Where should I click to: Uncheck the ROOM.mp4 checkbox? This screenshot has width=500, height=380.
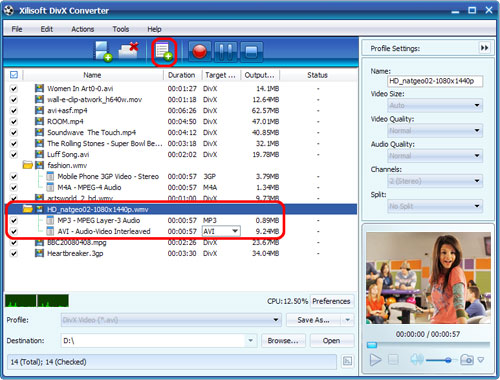click(x=14, y=122)
